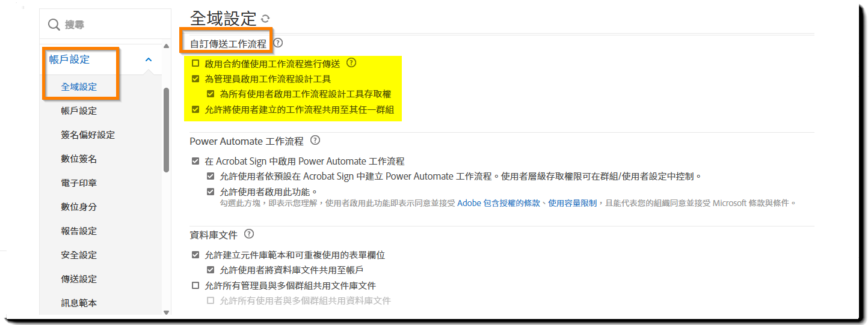Open help icon next to 自訂傳送工作流程
Viewport: 868px width, 325px height.
tap(278, 43)
